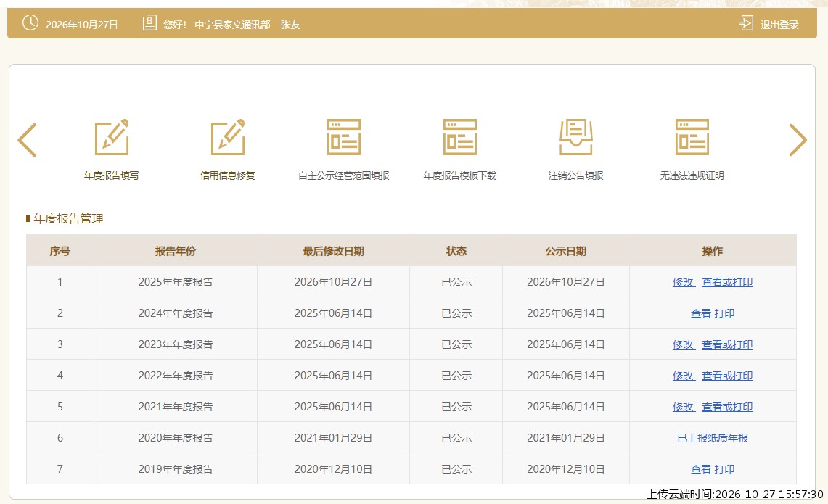Click the 2025年年度报告 cell
Image resolution: width=828 pixels, height=504 pixels.
click(176, 282)
